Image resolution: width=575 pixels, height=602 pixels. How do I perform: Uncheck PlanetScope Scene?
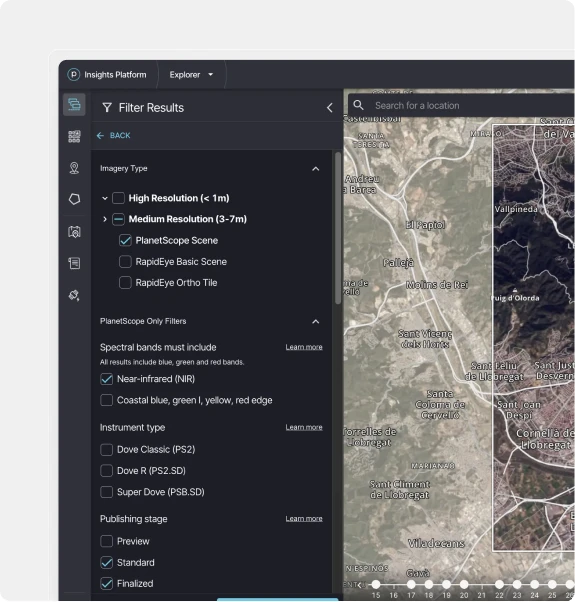click(125, 241)
